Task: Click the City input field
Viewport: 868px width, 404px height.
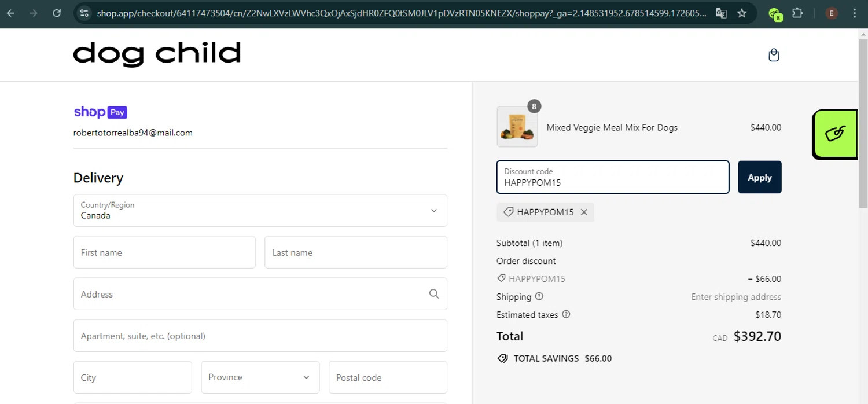Action: [133, 377]
